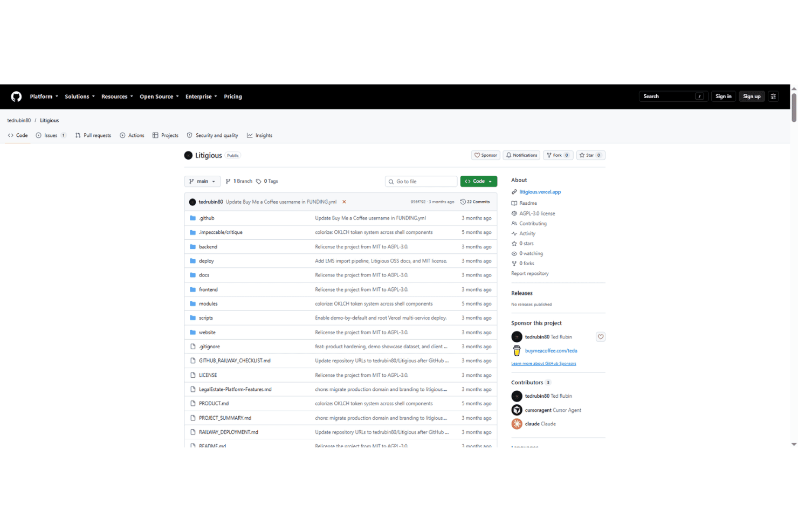Expand the Platform menu
The height and width of the screenshot is (532, 798).
[44, 96]
